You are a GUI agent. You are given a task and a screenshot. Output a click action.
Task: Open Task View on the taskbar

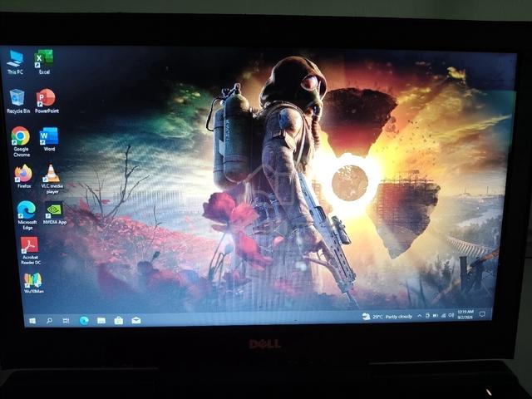66,321
